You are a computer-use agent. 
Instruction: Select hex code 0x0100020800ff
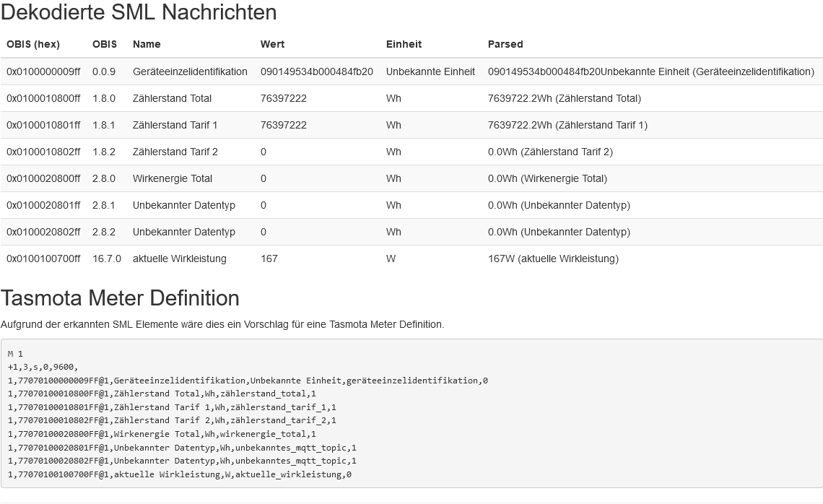tap(43, 178)
